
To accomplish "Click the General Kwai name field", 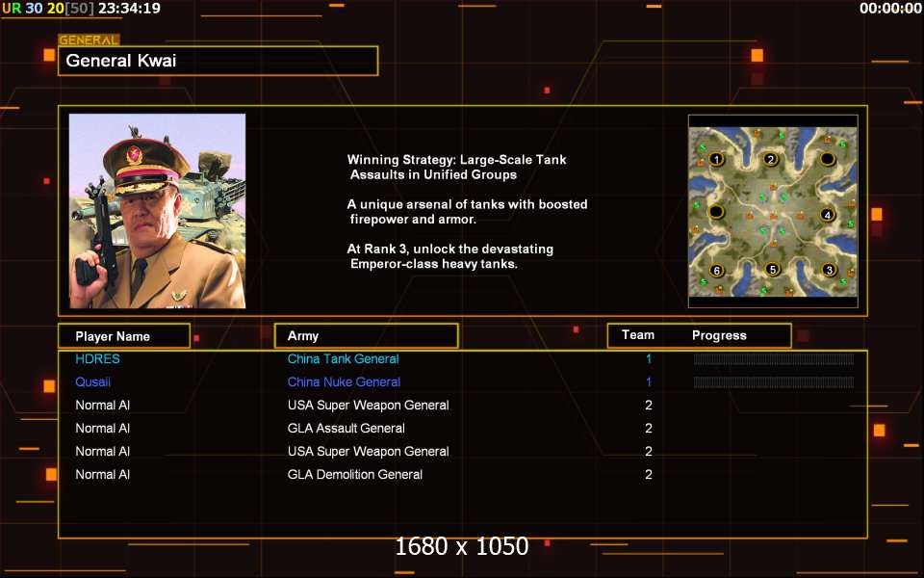I will [218, 61].
